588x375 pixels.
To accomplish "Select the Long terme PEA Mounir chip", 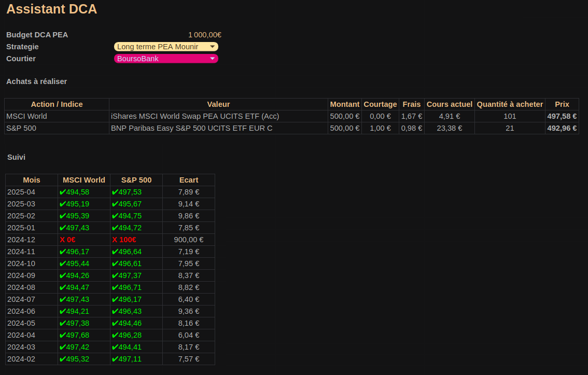I will tap(158, 47).
